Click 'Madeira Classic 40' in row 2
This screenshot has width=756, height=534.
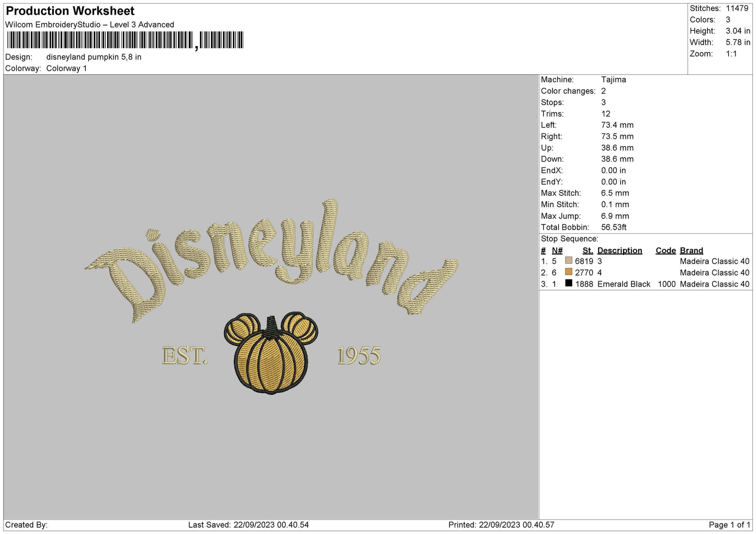[715, 272]
